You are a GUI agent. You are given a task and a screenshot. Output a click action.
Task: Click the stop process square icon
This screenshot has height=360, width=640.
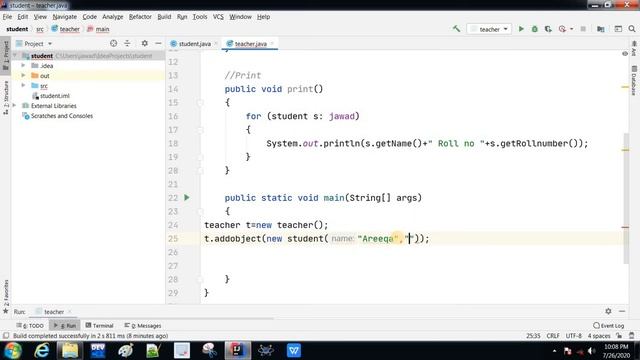[583, 29]
